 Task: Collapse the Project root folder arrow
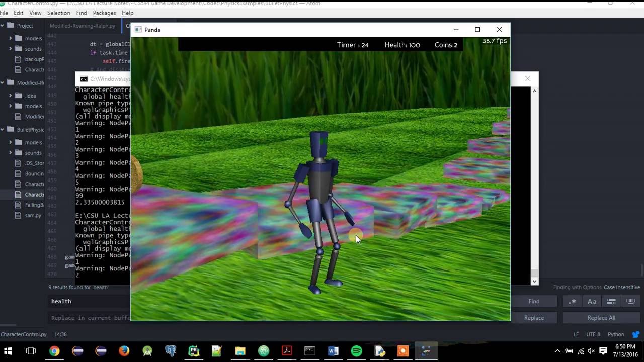click(3, 25)
